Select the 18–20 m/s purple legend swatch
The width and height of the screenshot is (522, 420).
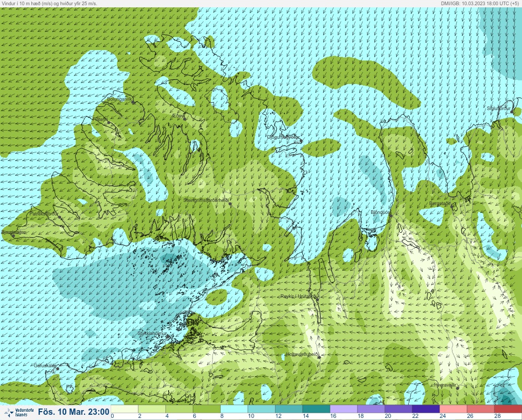(x=371, y=409)
